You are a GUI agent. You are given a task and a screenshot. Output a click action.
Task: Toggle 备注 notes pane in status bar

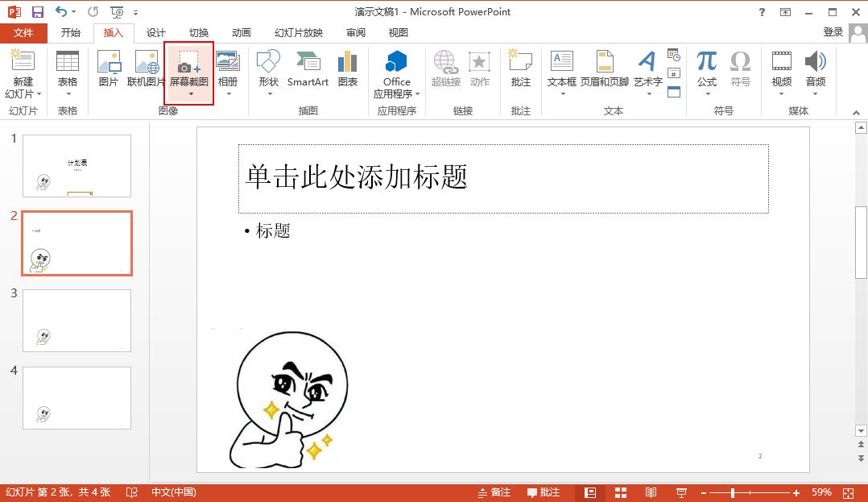pos(494,492)
